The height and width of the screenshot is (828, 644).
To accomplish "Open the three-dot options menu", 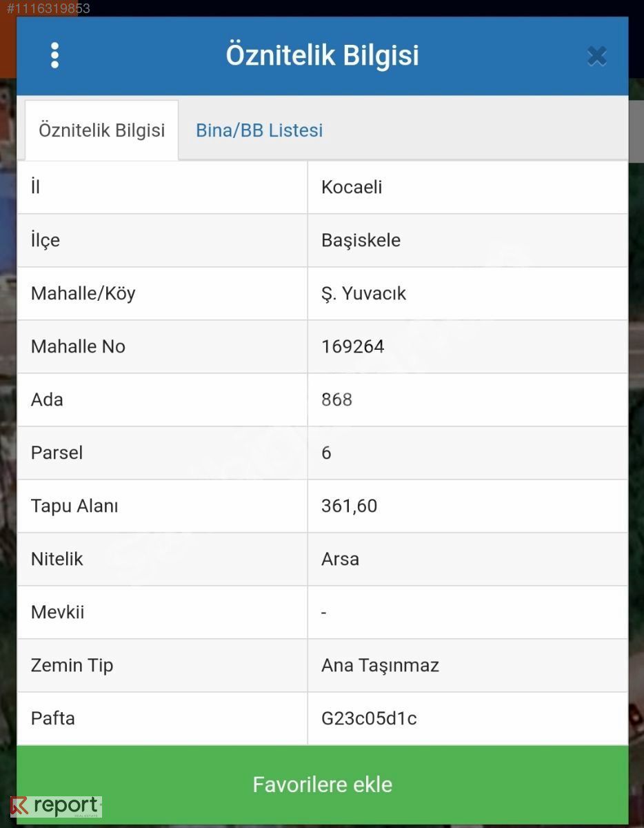I will (x=55, y=55).
